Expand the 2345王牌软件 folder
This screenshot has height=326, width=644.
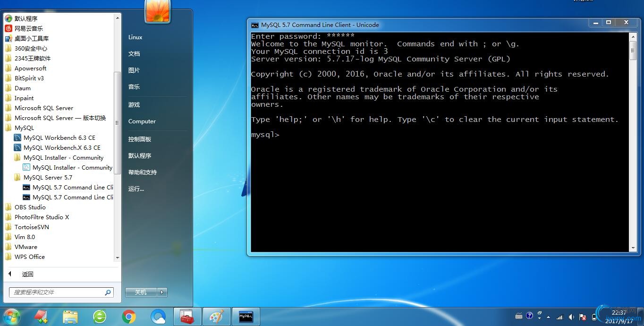32,58
